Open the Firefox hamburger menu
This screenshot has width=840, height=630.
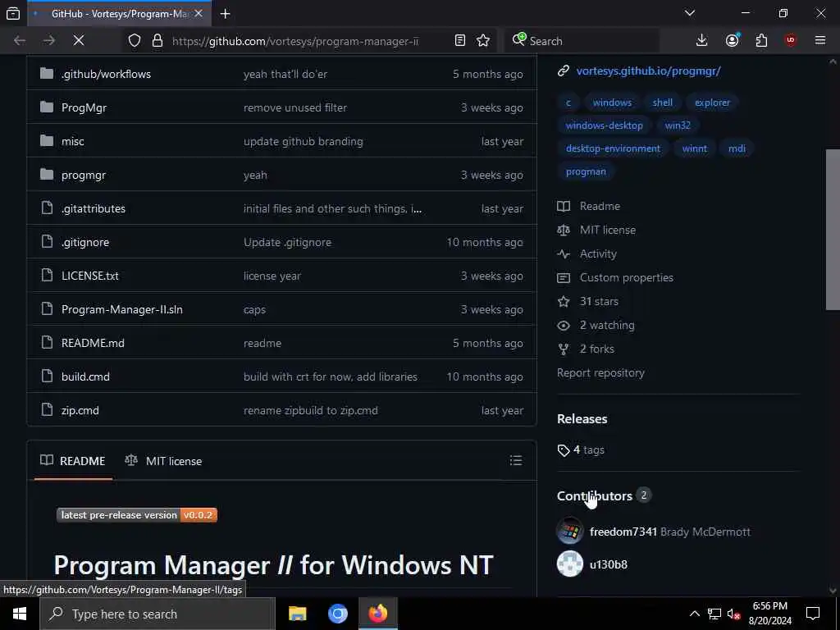pos(820,40)
